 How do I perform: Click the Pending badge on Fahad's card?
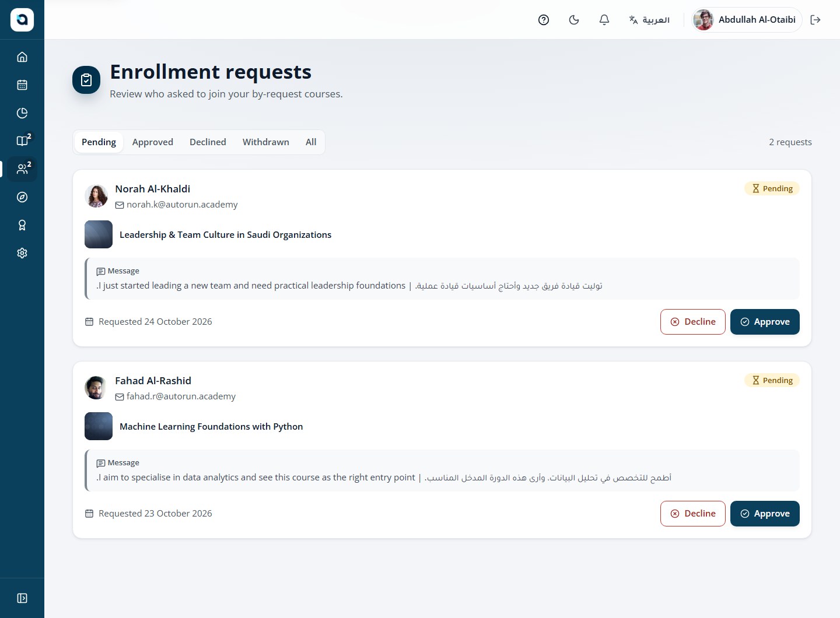click(772, 380)
